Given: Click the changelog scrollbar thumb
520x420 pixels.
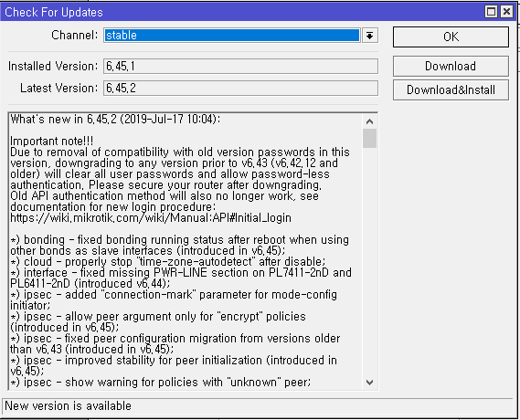Looking at the screenshot, I should 369,138.
